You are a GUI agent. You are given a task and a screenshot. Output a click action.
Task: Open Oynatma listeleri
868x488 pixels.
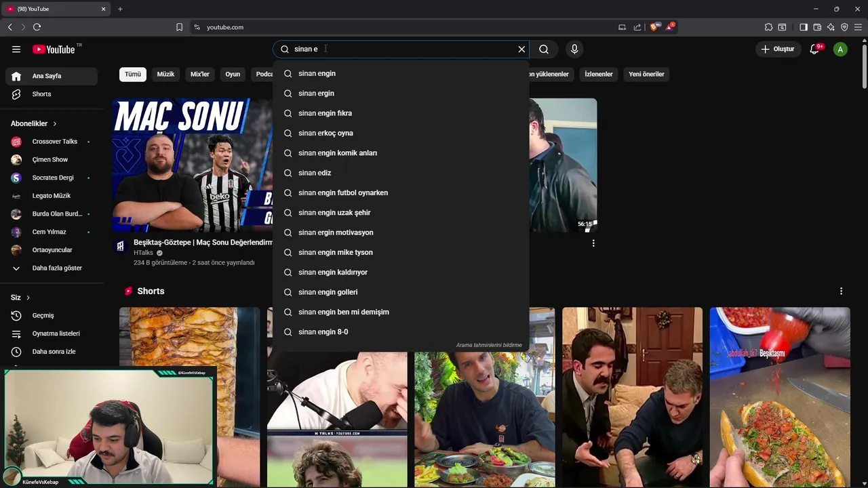click(52, 333)
